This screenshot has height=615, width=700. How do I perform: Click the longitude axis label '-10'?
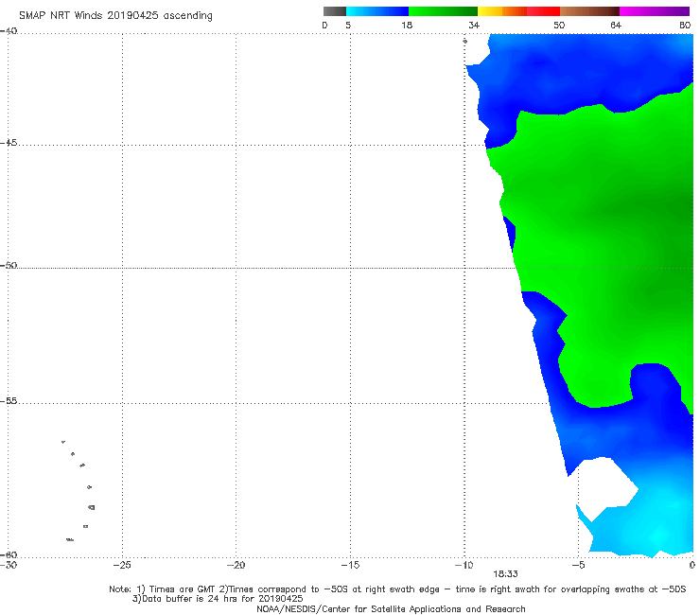[x=464, y=565]
